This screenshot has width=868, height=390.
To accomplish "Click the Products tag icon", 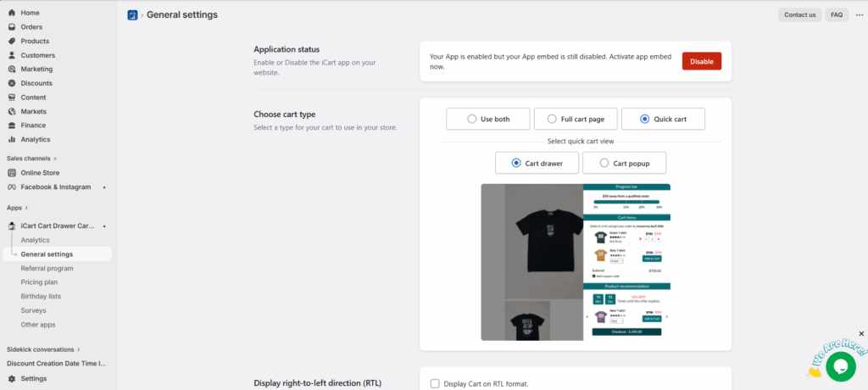I will pyautogui.click(x=12, y=41).
